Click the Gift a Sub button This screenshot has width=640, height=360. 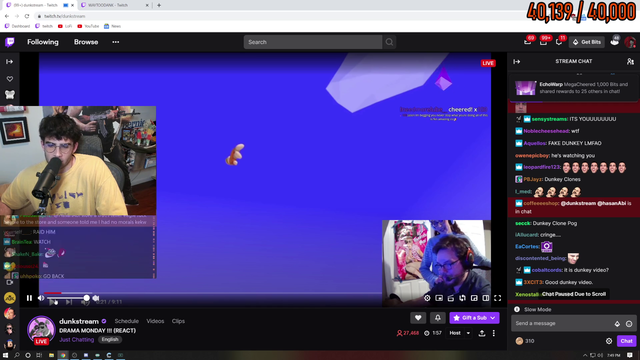(x=474, y=318)
